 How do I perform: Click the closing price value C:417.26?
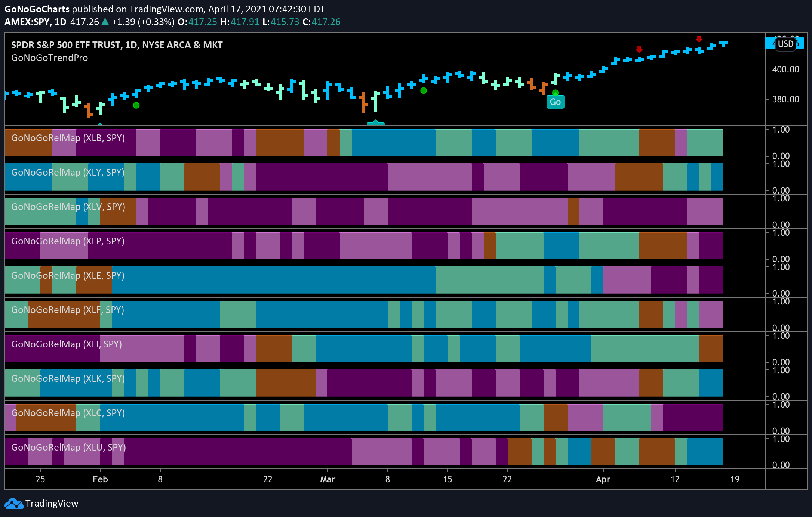pos(322,22)
